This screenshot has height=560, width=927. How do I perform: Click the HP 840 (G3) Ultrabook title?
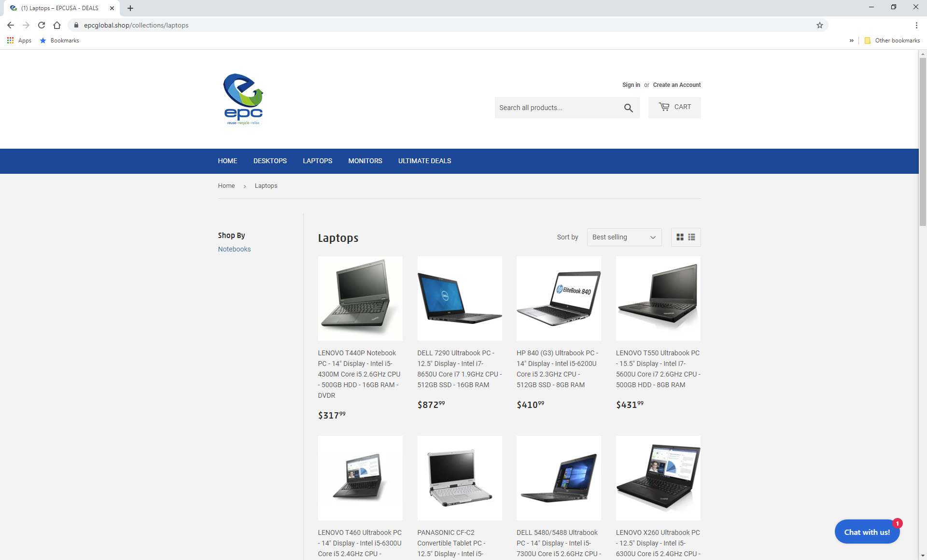(558, 369)
